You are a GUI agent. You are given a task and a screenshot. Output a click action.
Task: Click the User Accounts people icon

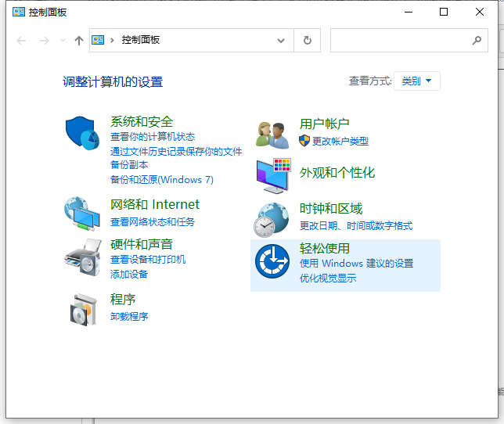[x=273, y=134]
